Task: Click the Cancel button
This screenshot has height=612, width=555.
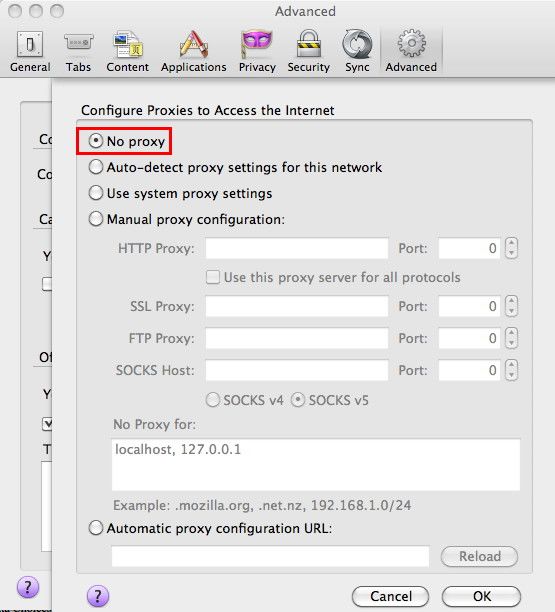Action: pyautogui.click(x=390, y=596)
